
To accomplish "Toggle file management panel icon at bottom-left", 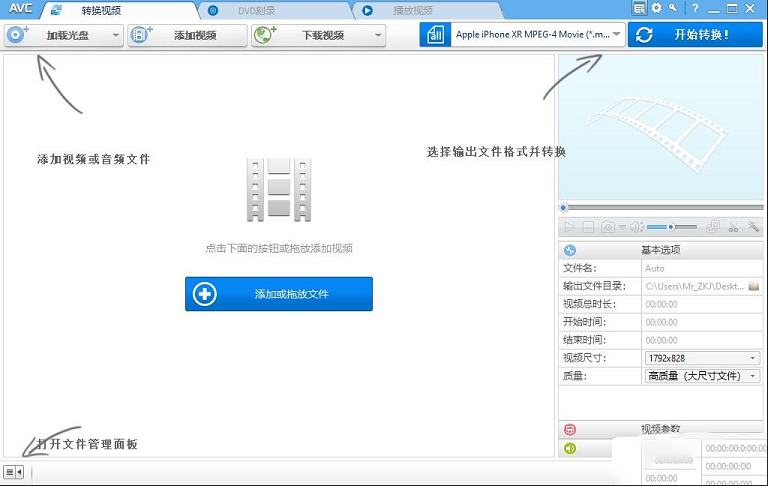I will pyautogui.click(x=13, y=472).
